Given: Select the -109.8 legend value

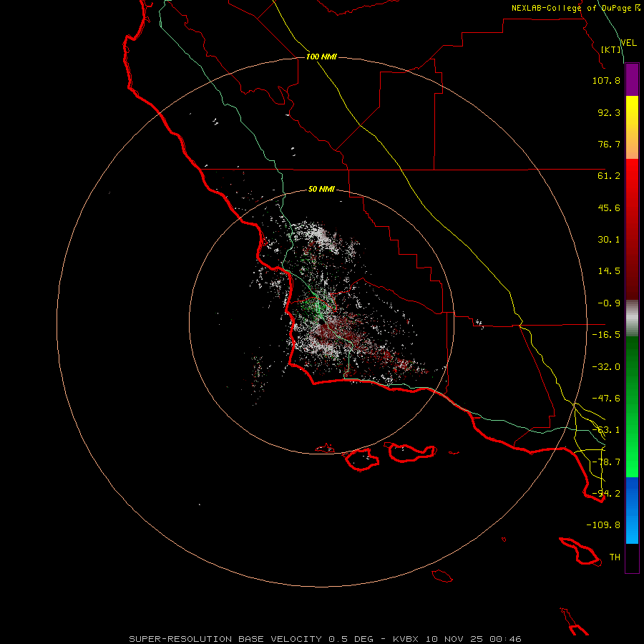Looking at the screenshot, I should point(603,525).
